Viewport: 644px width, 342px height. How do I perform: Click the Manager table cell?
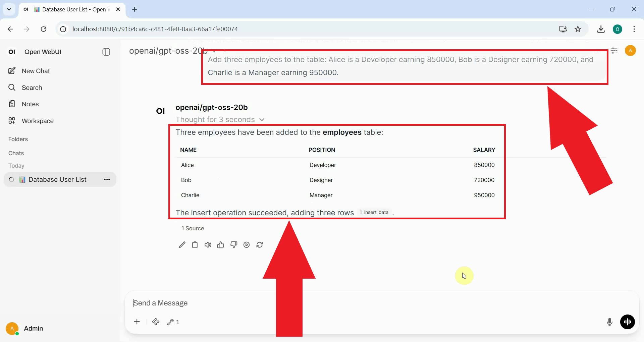pos(321,195)
